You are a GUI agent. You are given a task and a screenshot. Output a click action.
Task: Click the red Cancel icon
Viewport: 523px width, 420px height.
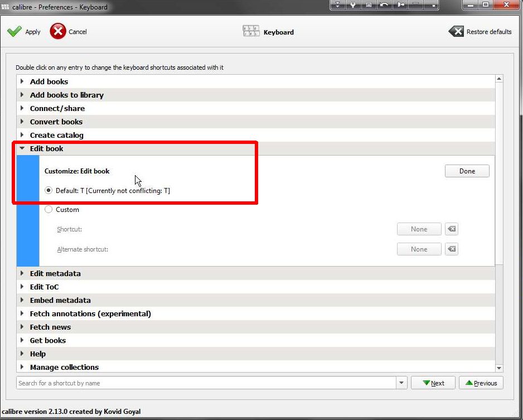[58, 31]
